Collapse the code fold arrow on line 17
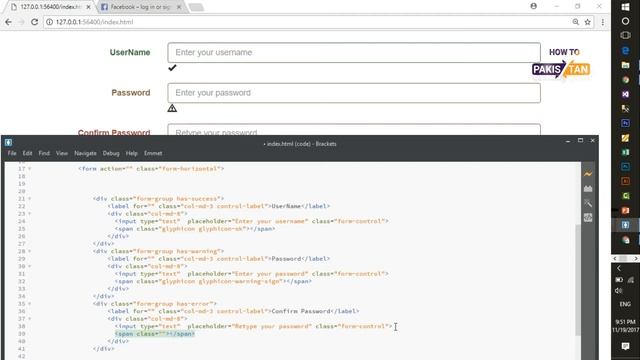The image size is (640, 360). point(29,169)
